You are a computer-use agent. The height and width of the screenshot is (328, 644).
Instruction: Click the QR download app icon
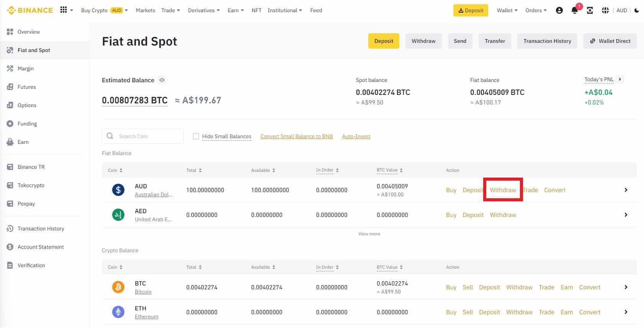click(590, 11)
